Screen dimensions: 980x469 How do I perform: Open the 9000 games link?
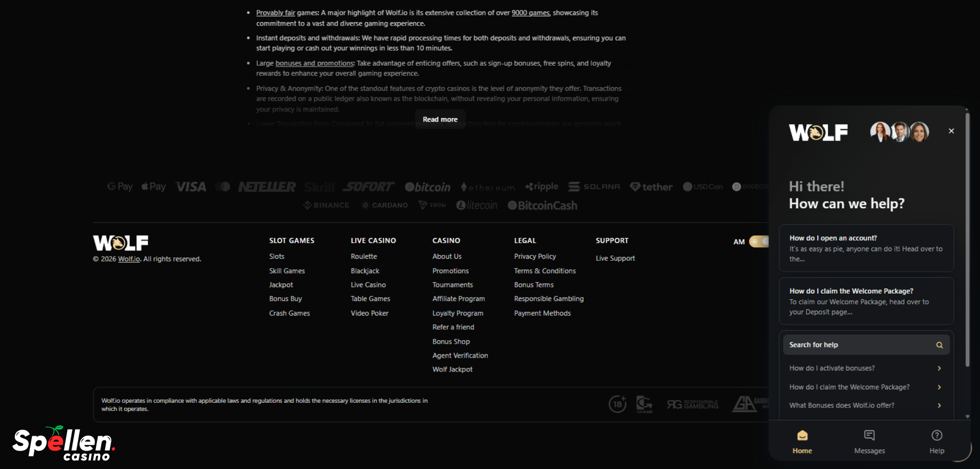tap(531, 13)
